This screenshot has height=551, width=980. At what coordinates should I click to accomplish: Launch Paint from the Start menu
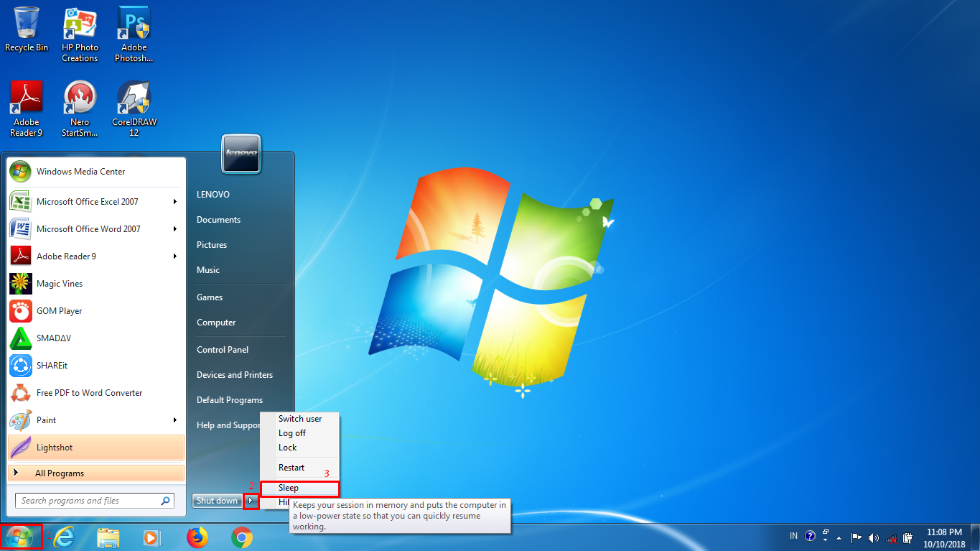coord(96,420)
